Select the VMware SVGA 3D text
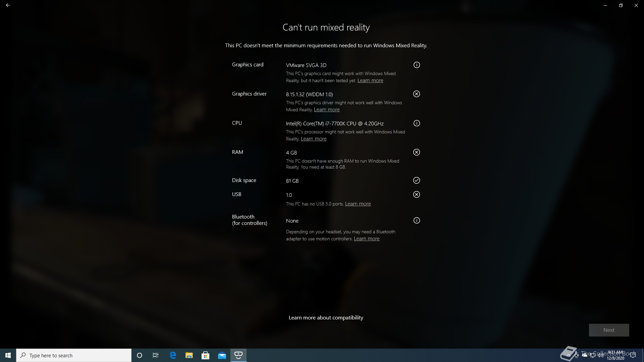 (x=306, y=65)
